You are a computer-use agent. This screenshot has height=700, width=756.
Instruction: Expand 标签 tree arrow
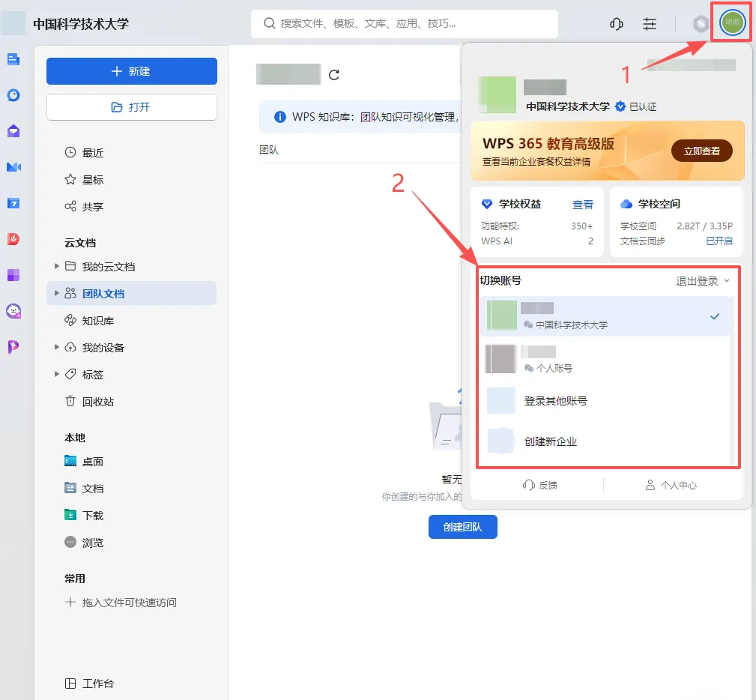pos(57,374)
